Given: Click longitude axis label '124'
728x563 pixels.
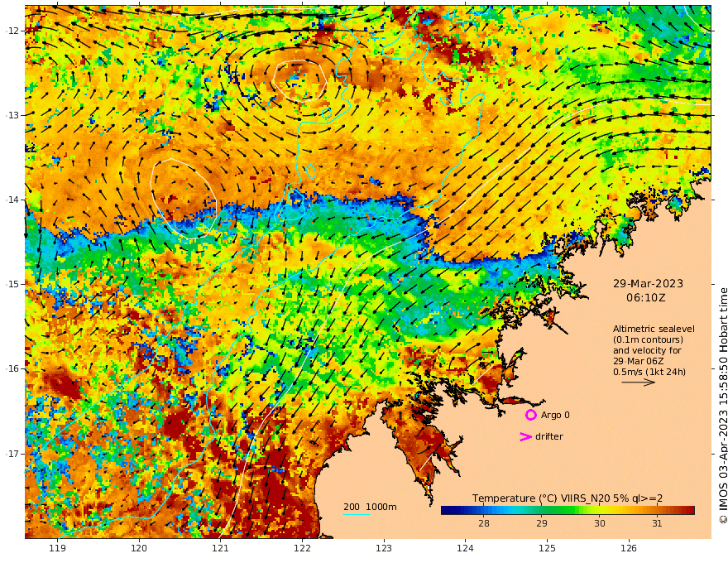Looking at the screenshot, I should [x=465, y=548].
